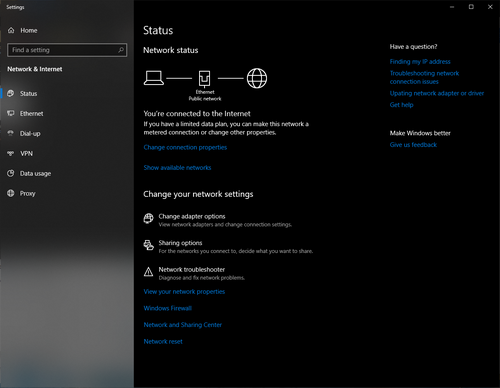Click the 'Network & Internet' sidebar heading
This screenshot has height=388, width=500.
(35, 69)
